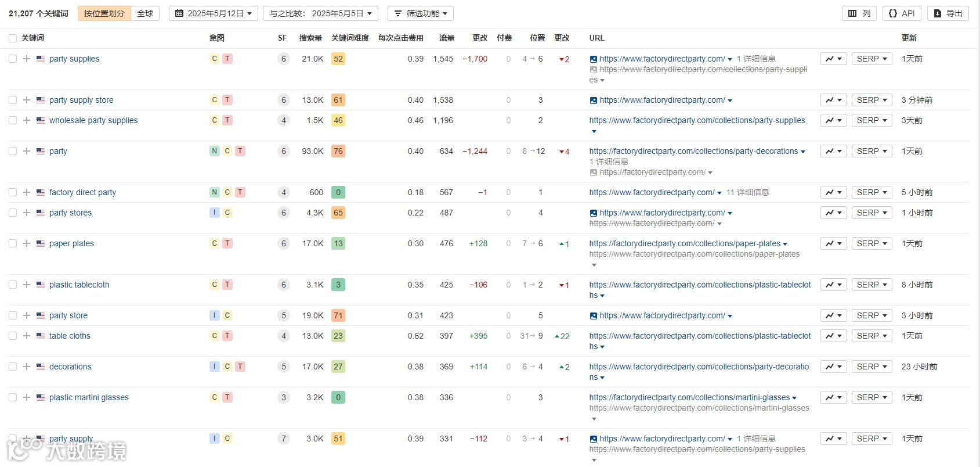Click the 11 详细信息 text in factory direct party row
The width and height of the screenshot is (980, 467).
tap(747, 192)
